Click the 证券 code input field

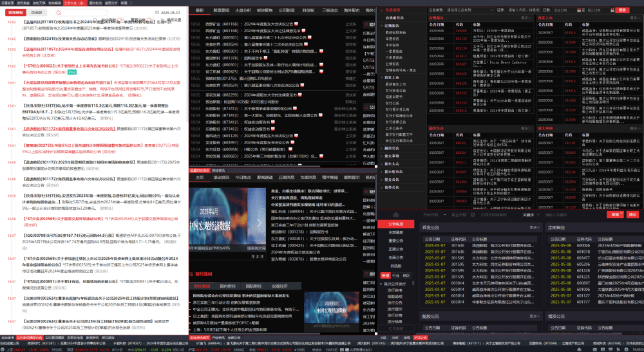click(524, 10)
